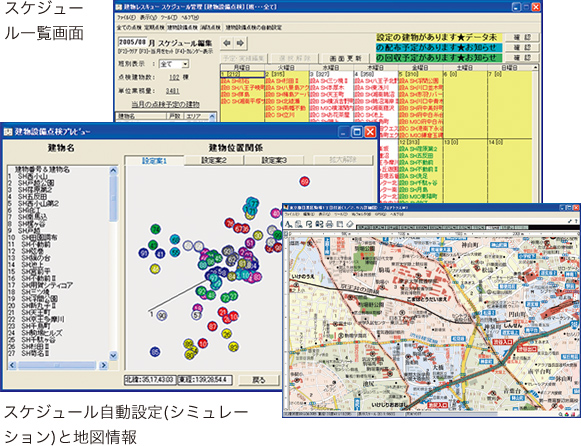Viewport: 581px width, 446px height.
Task: Click 確認 button beside yellow notice
Action: click(x=522, y=37)
